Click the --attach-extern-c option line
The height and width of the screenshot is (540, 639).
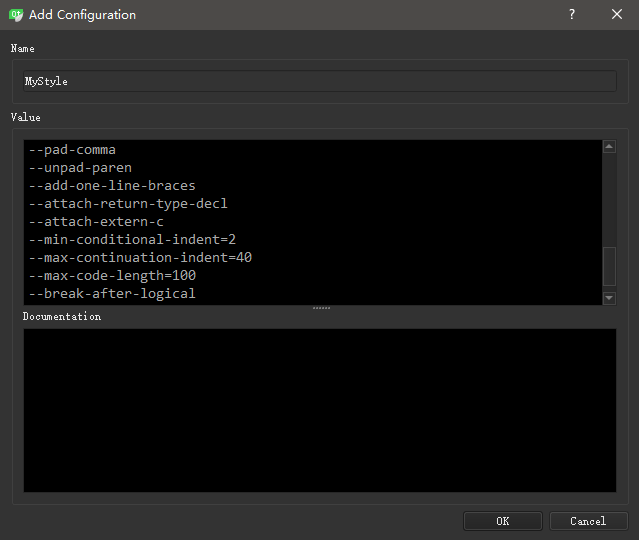[x=96, y=222]
